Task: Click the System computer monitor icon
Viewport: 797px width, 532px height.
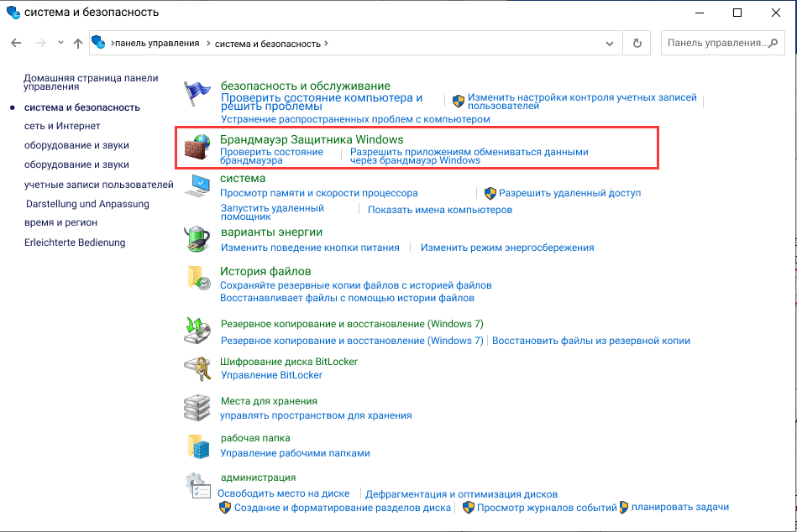Action: [197, 185]
